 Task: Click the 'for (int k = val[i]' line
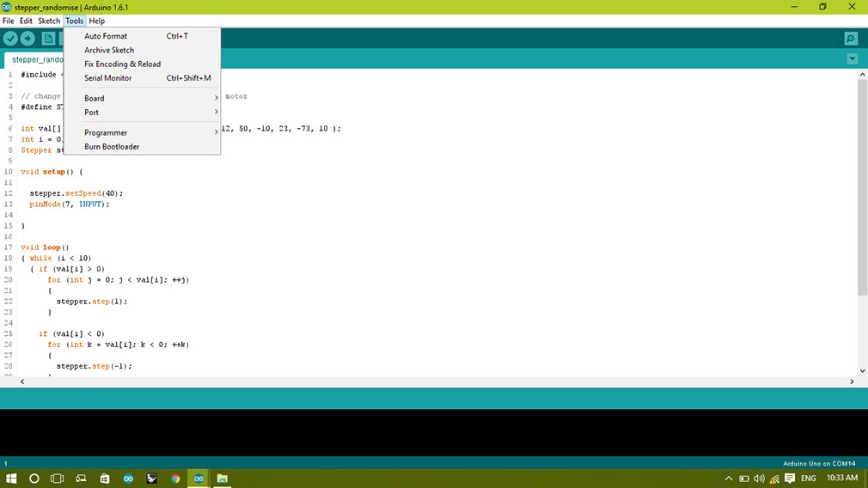119,345
